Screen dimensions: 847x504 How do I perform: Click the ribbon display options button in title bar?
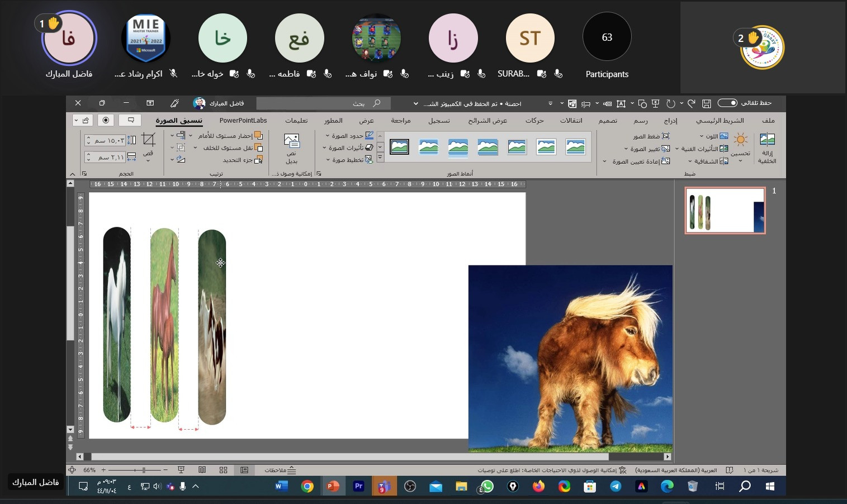click(150, 103)
